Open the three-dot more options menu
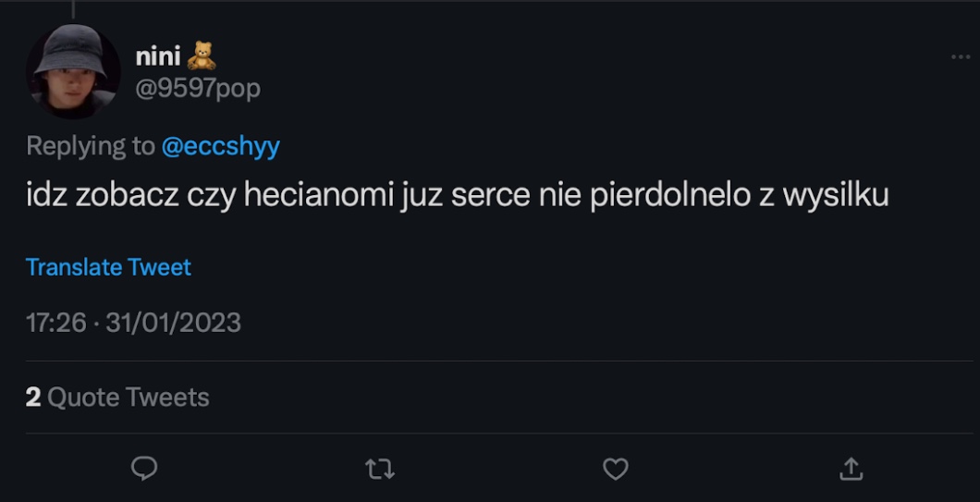Image resolution: width=980 pixels, height=502 pixels. point(961,57)
